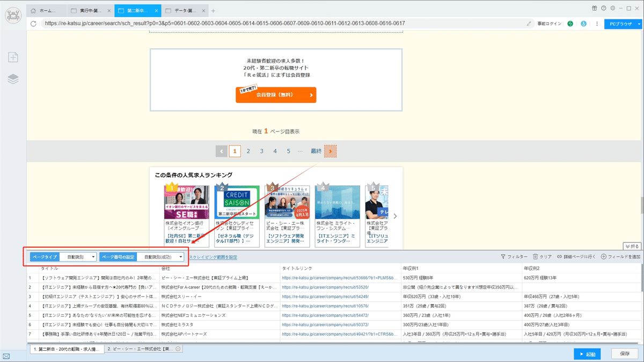This screenshot has width=644, height=362.
Task: Switch to the 実行中 tab
Action: click(91, 11)
